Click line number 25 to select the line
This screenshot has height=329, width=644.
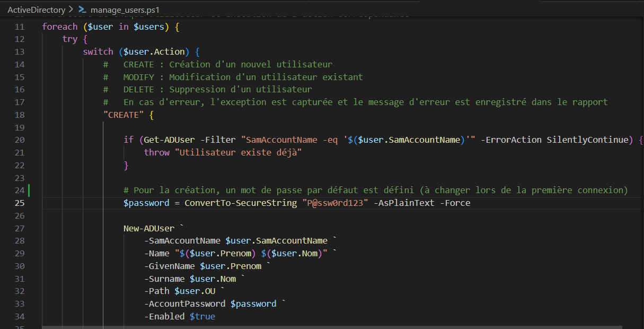[x=20, y=203]
